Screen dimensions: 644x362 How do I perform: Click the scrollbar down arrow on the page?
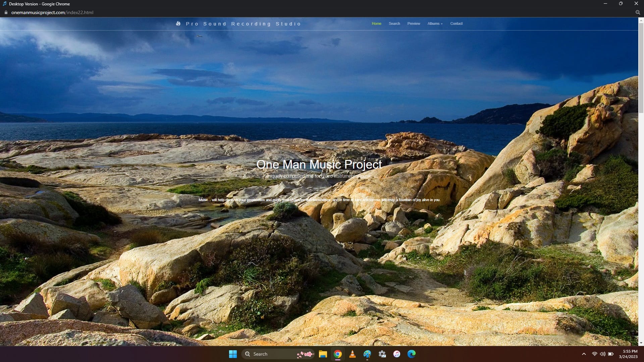(x=641, y=343)
